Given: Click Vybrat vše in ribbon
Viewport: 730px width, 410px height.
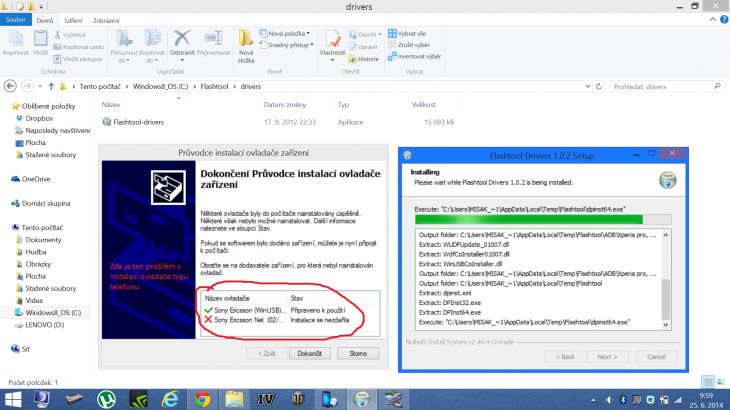Looking at the screenshot, I should [407, 34].
